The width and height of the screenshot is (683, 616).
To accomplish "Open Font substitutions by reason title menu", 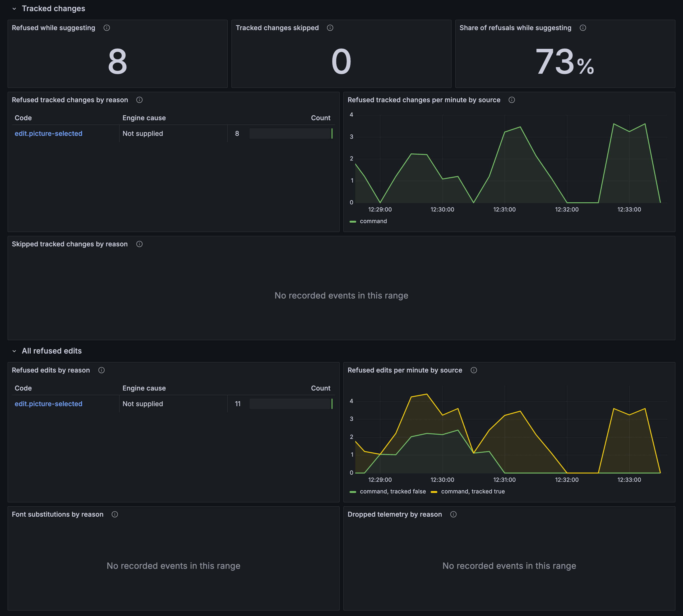I will (58, 515).
